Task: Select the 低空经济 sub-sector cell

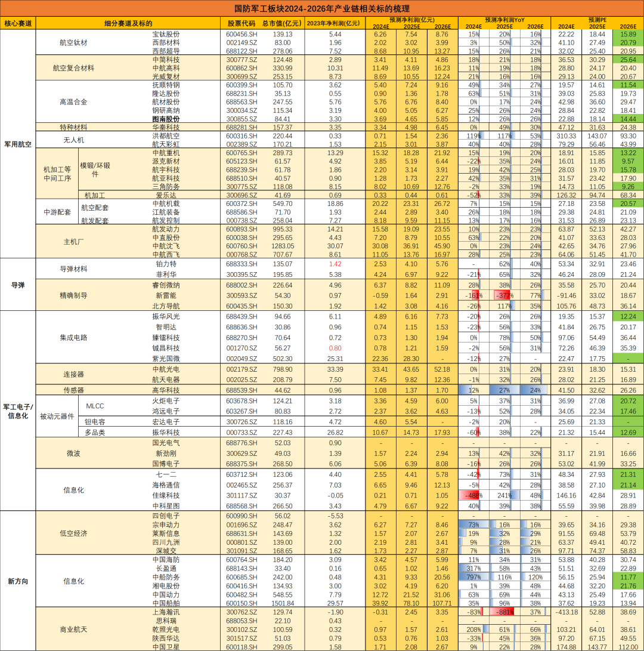Action: (73, 533)
